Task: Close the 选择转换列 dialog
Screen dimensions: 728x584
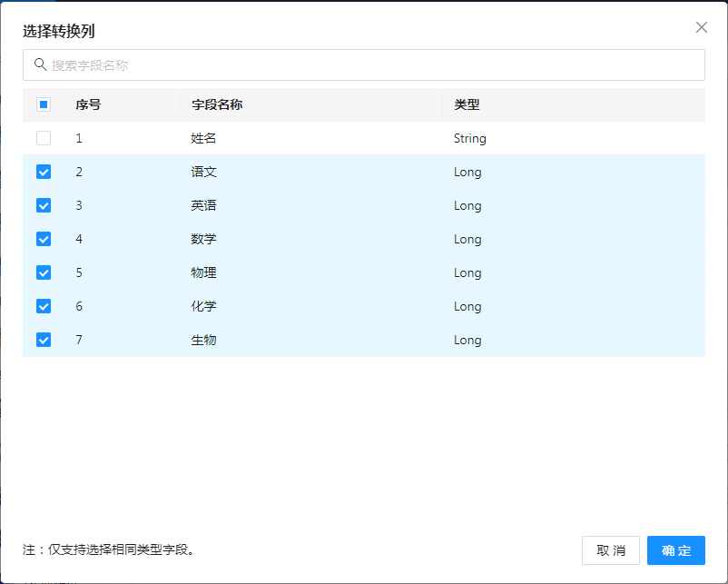Action: (701, 27)
